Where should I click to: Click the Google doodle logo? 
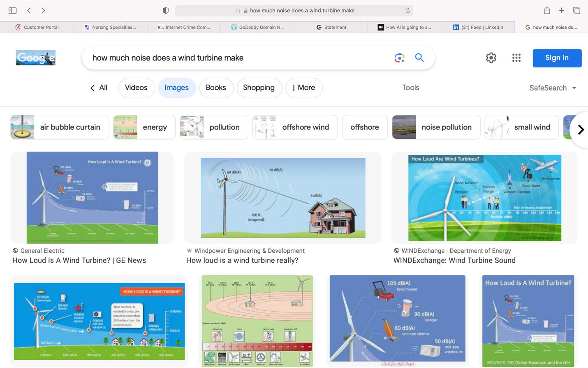(x=36, y=58)
